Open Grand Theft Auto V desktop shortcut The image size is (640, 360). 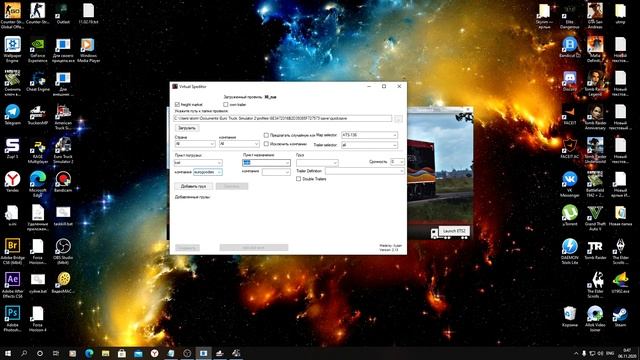click(595, 217)
